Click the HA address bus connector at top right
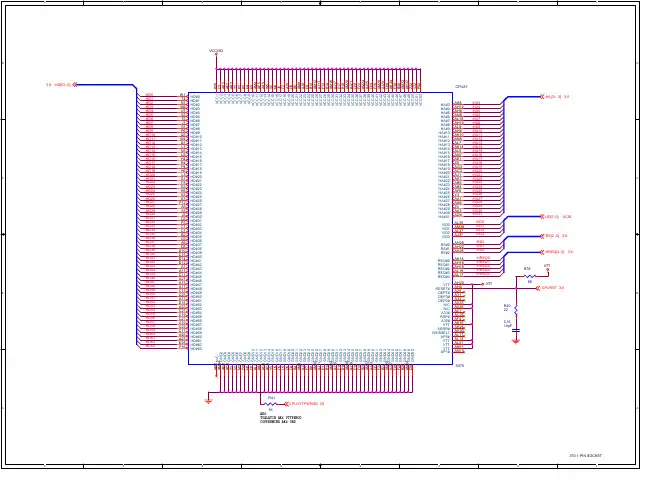 [x=542, y=97]
